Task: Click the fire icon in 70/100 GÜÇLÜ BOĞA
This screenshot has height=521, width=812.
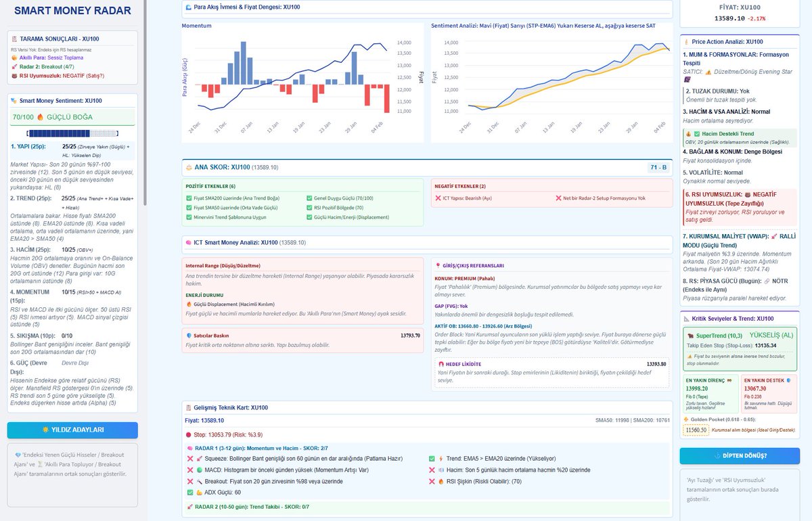Action: pyautogui.click(x=40, y=117)
